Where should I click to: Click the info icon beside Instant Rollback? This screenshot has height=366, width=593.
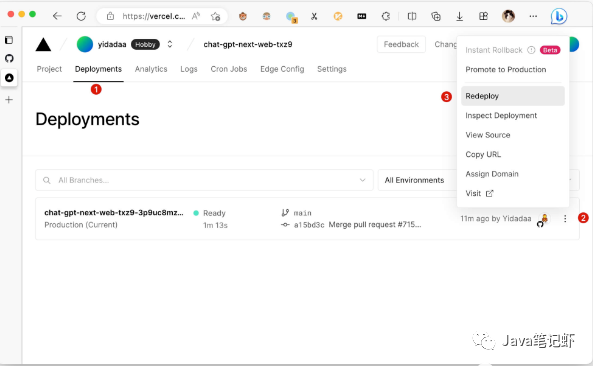coord(531,50)
